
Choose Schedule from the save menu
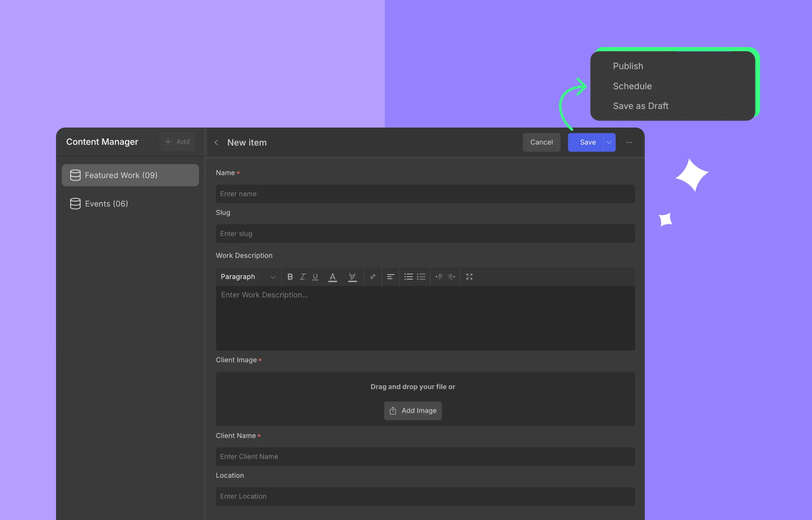coord(632,86)
